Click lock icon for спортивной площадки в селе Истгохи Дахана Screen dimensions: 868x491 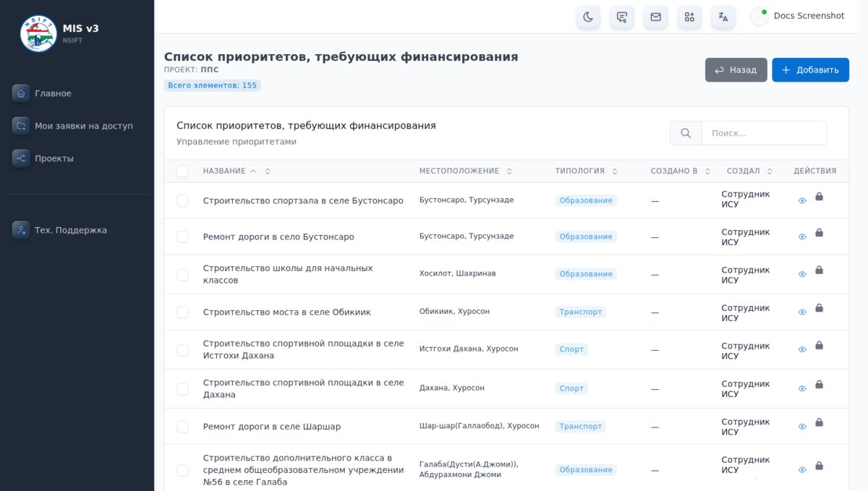tap(819, 345)
